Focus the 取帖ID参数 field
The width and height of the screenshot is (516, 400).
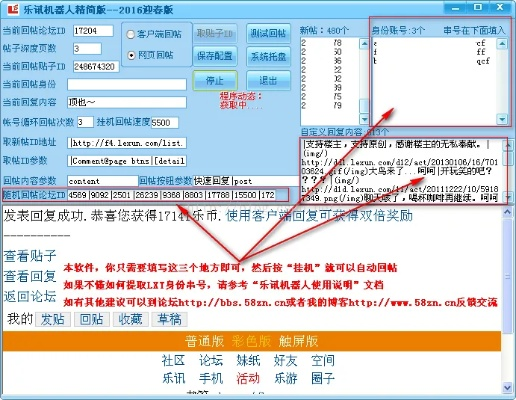coord(127,161)
